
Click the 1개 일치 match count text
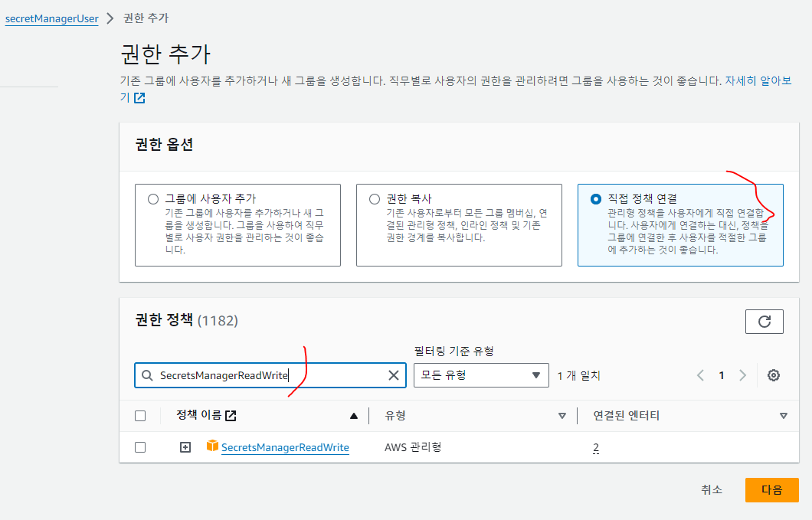pos(578,375)
